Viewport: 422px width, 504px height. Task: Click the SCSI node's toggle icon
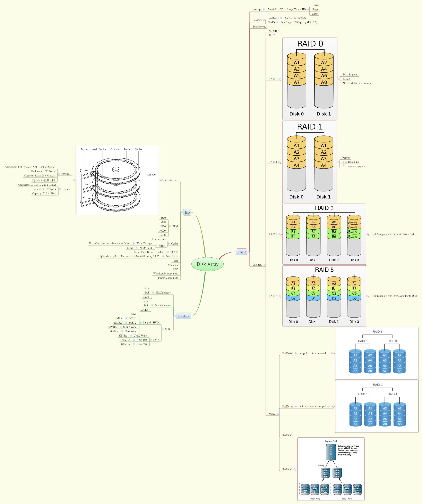pyautogui.click(x=163, y=329)
